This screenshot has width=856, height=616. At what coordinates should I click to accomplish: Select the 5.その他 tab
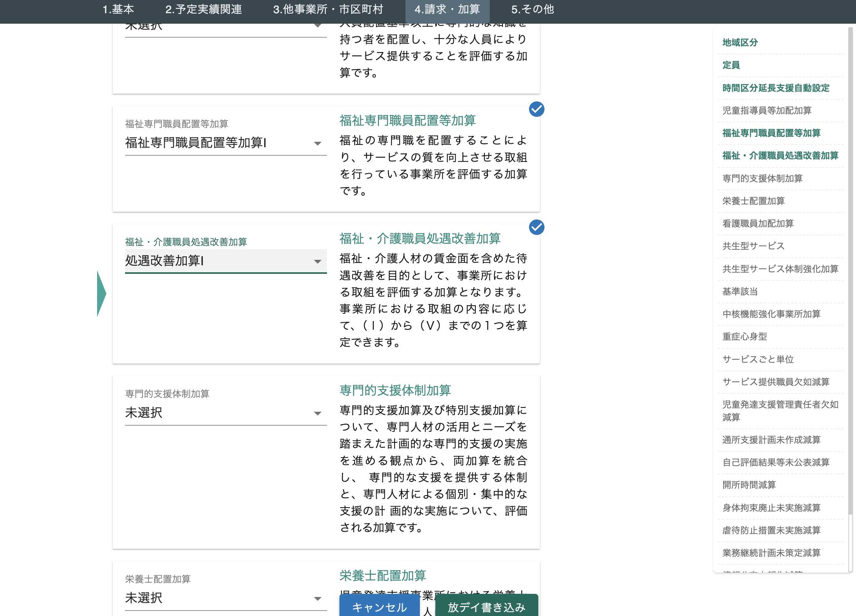click(x=532, y=9)
